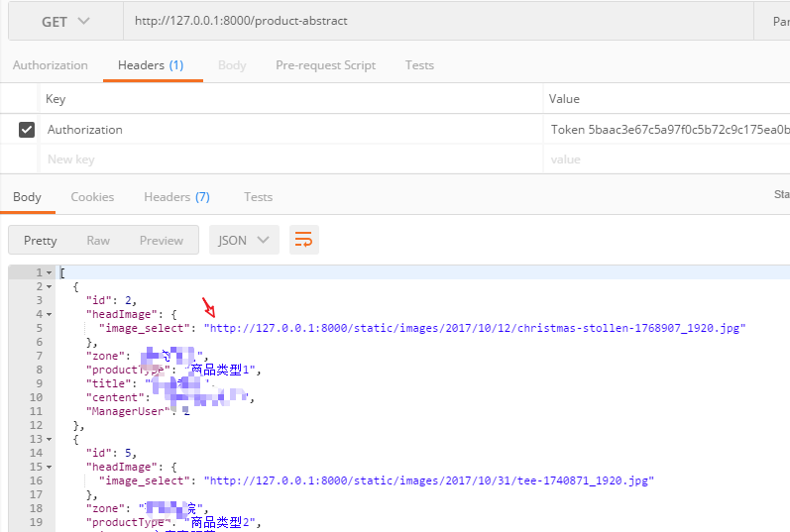790x532 pixels.
Task: Click the "id": 2 line
Action: click(111, 301)
